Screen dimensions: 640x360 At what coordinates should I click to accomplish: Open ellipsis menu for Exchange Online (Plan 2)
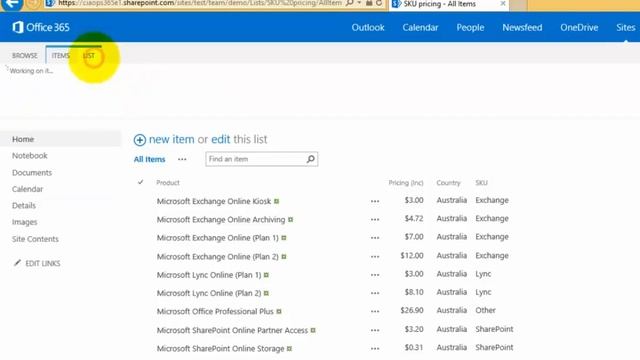pyautogui.click(x=375, y=257)
